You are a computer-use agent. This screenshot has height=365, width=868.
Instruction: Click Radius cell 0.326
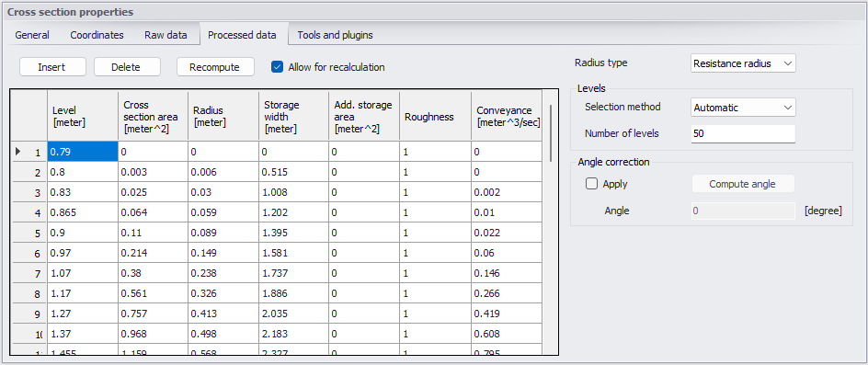pos(223,293)
